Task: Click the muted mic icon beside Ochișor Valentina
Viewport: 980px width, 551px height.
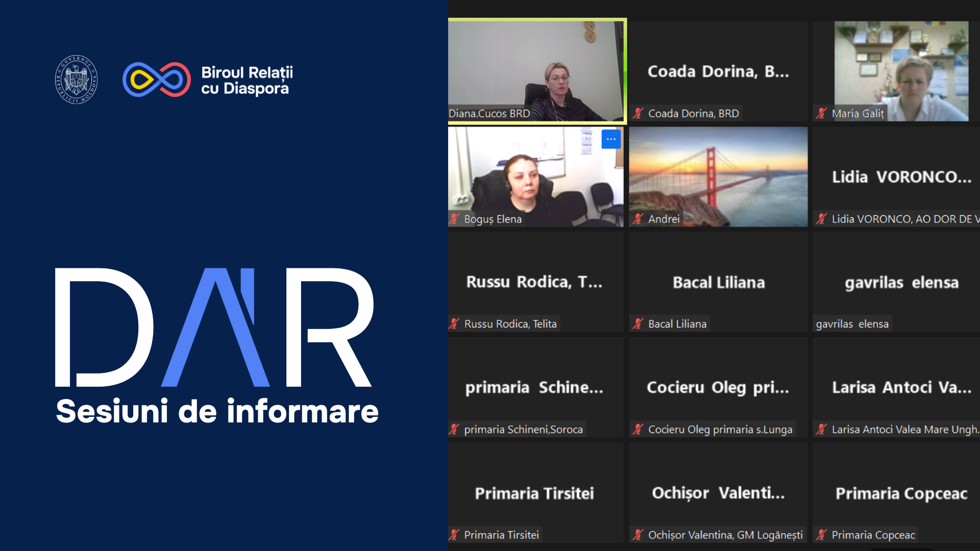Action: click(x=638, y=535)
